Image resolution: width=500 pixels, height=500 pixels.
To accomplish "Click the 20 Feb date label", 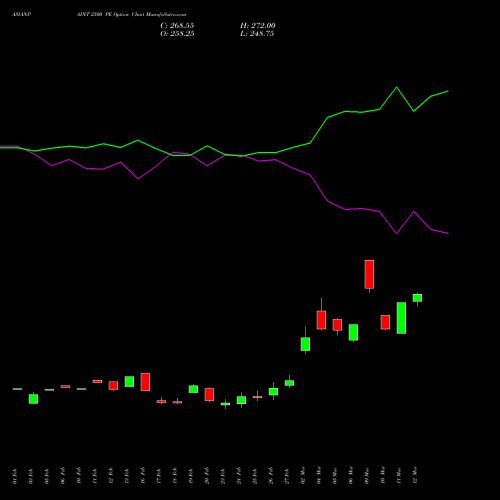I will point(207,476).
